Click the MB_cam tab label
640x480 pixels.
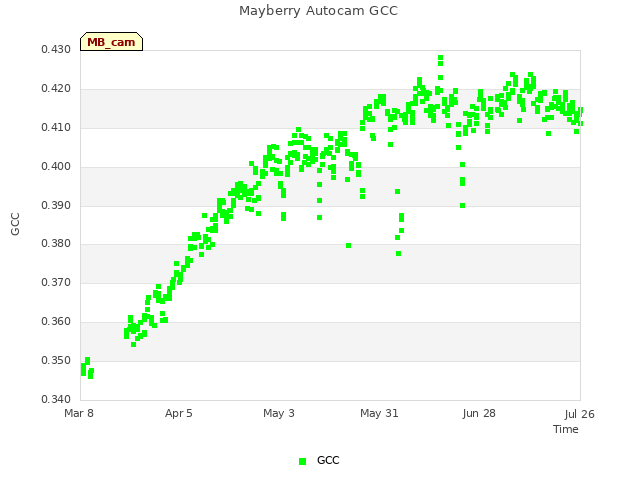(111, 42)
